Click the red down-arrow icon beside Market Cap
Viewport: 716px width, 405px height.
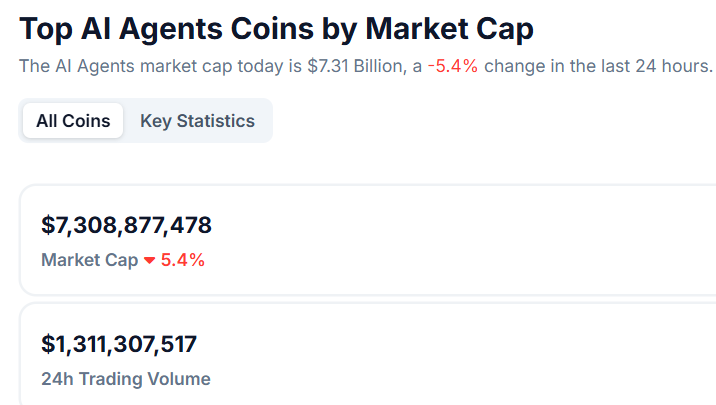149,261
